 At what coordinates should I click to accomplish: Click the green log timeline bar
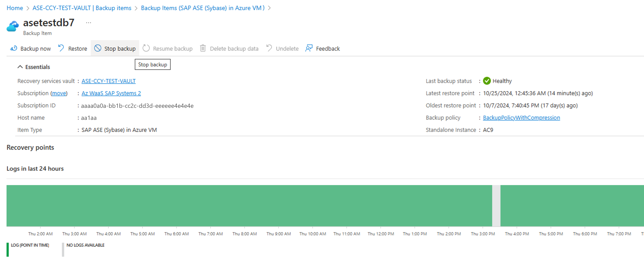coord(250,206)
